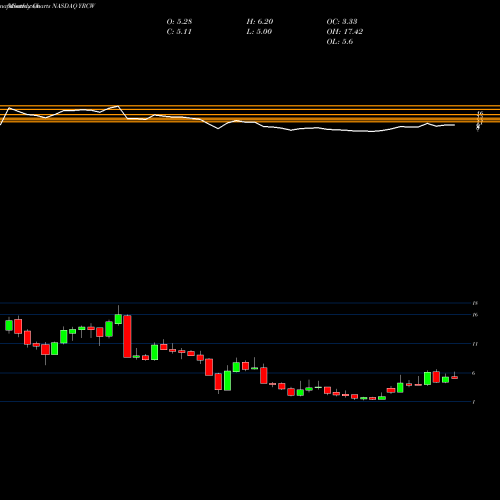Viewport: 500px width, 500px height.
Task: Click the last small red candlestick
Action: click(455, 378)
